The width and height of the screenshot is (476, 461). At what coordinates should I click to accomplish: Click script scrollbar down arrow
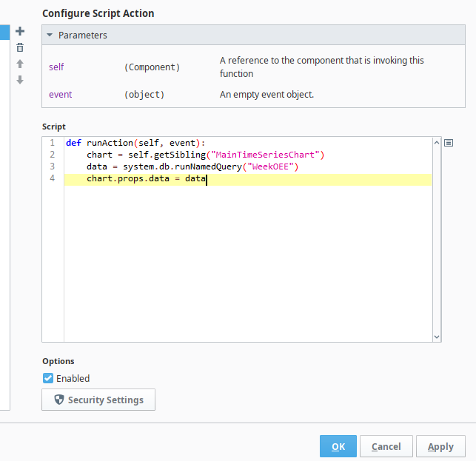437,337
